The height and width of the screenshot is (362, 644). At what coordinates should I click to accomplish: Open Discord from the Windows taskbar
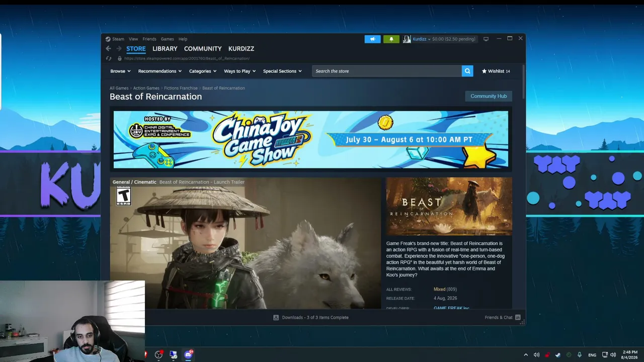(188, 354)
